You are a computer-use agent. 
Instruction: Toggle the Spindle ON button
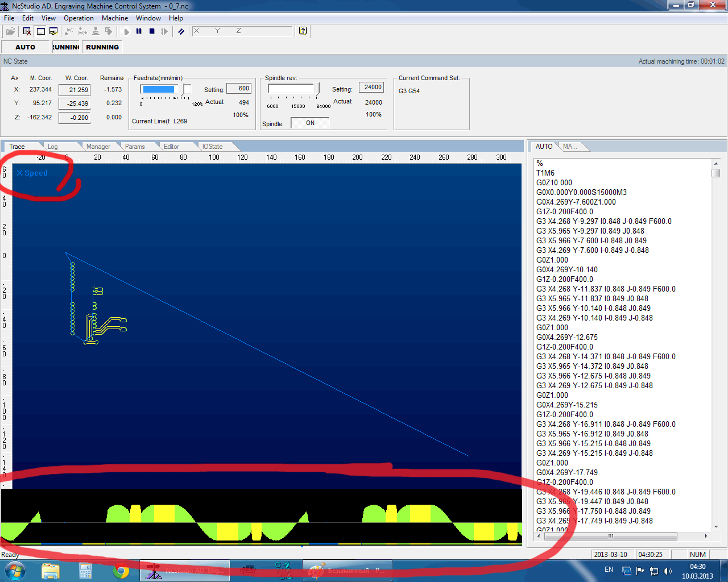pyautogui.click(x=310, y=123)
